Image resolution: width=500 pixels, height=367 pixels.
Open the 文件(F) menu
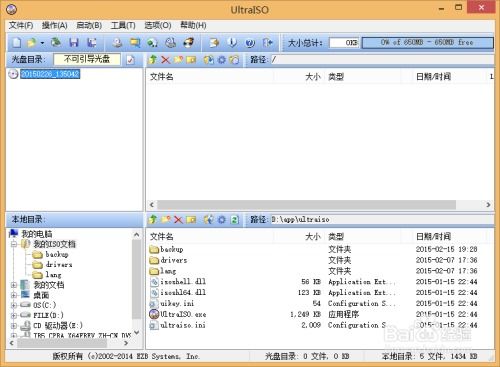pos(21,26)
